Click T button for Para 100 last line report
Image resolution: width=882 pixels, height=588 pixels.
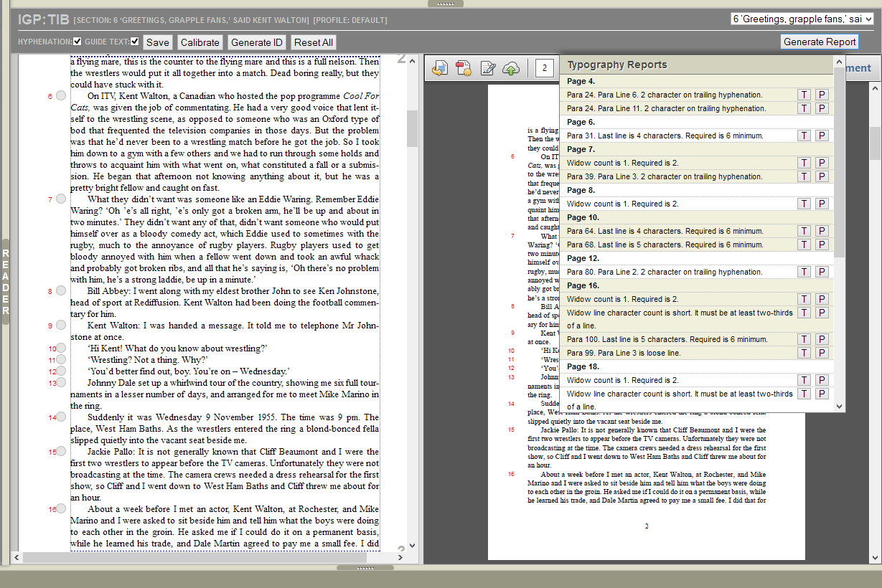(x=804, y=339)
